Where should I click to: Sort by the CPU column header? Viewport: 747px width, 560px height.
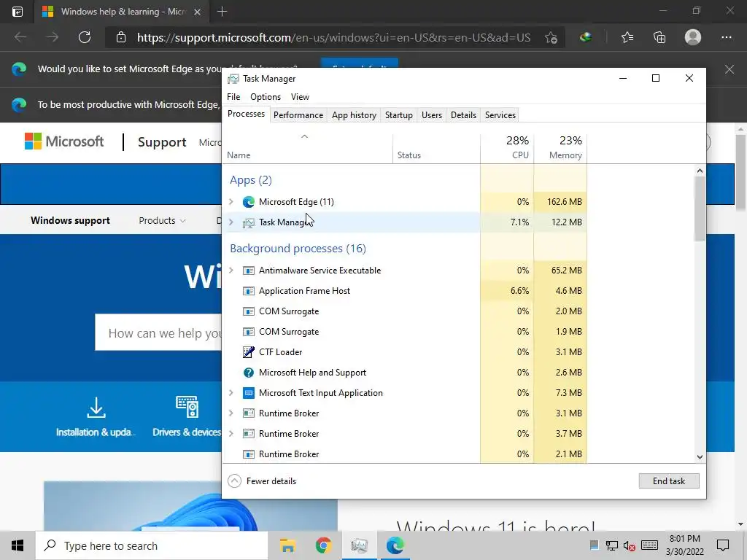507,147
